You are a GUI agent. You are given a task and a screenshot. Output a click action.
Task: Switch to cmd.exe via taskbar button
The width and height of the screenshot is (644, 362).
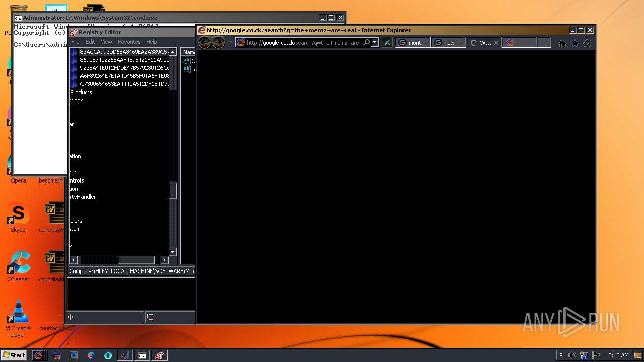(142, 355)
